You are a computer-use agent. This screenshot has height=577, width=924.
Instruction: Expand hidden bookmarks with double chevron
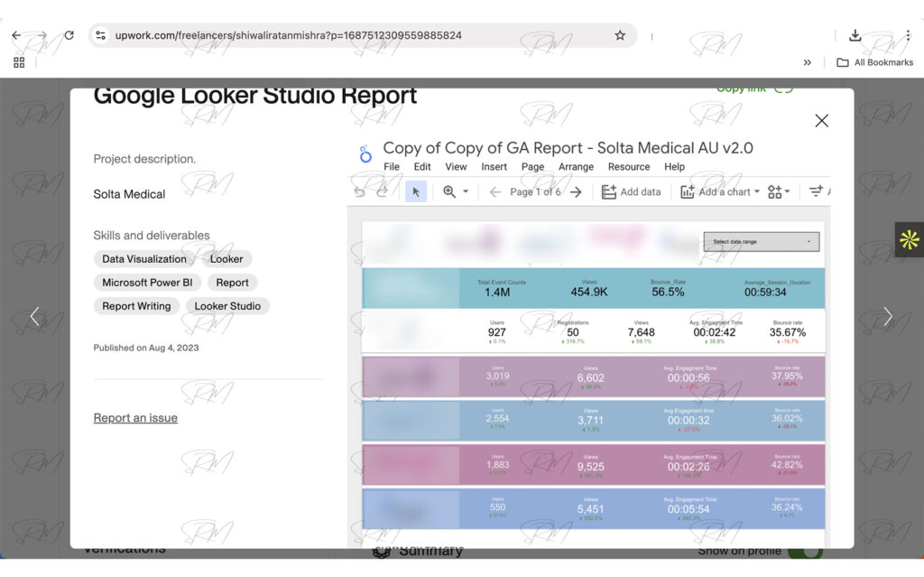pos(808,62)
